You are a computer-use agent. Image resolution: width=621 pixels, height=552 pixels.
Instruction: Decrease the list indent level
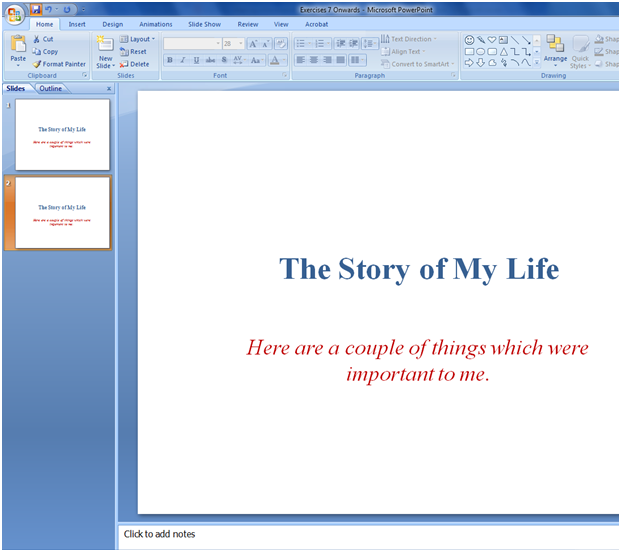point(340,44)
